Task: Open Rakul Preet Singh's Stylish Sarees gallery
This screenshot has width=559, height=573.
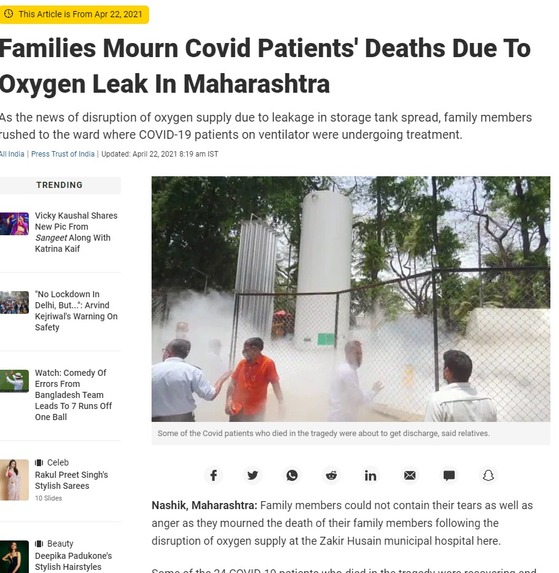Action: (x=71, y=480)
